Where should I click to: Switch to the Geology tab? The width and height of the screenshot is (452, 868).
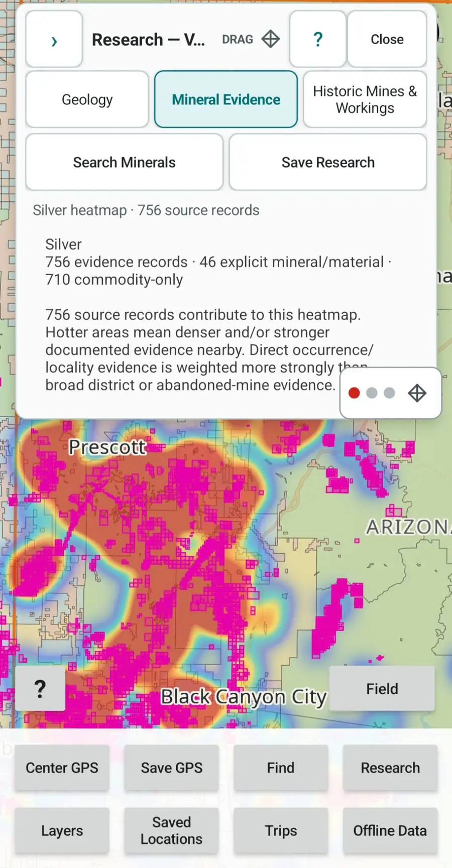pyautogui.click(x=87, y=99)
